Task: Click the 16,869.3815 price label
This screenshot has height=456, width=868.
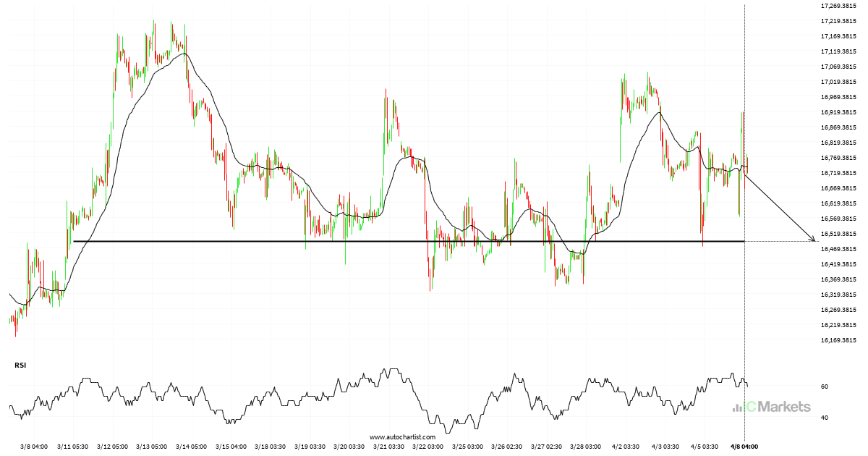Action: click(x=839, y=127)
